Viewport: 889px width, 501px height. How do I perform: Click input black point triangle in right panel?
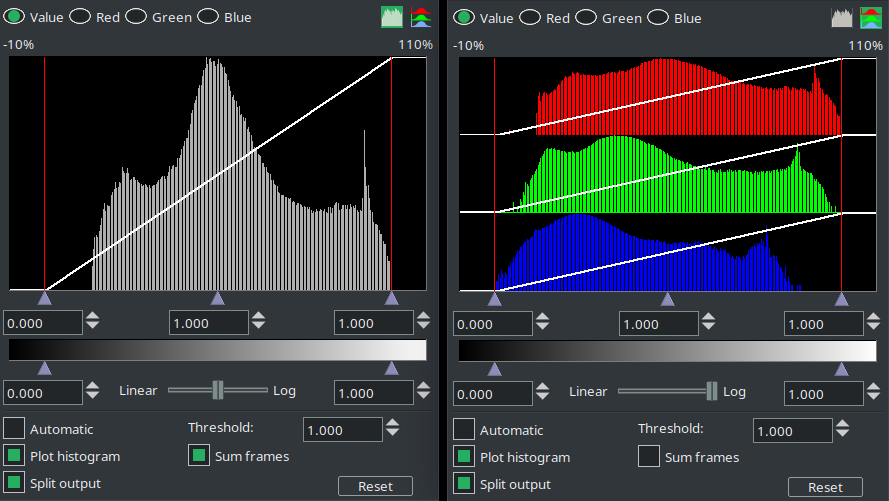tap(494, 299)
